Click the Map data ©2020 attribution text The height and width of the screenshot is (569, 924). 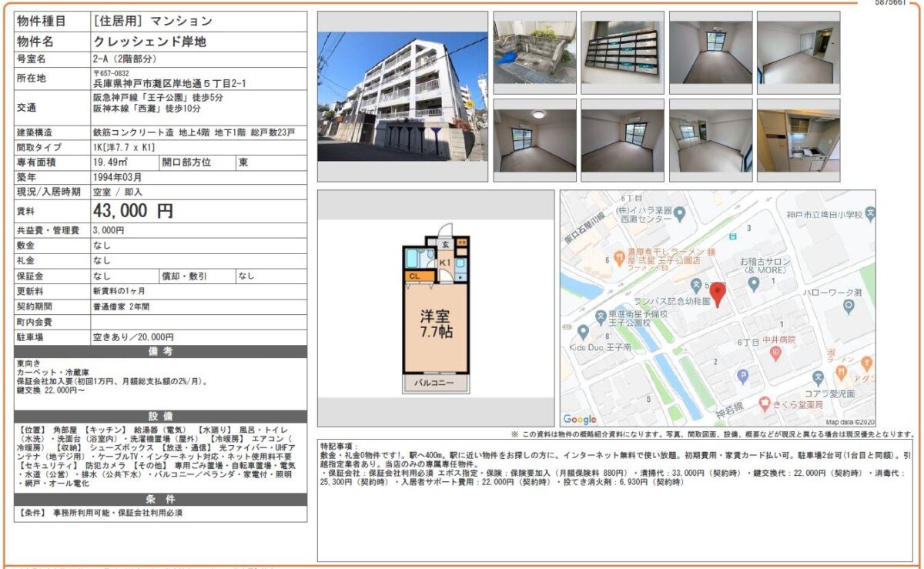pos(850,422)
